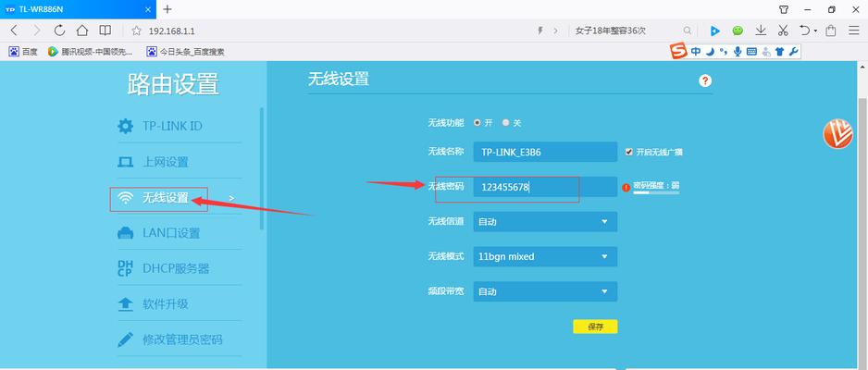The image size is (868, 370).
Task: Click the search suggestion forward chevron
Action: 556,31
